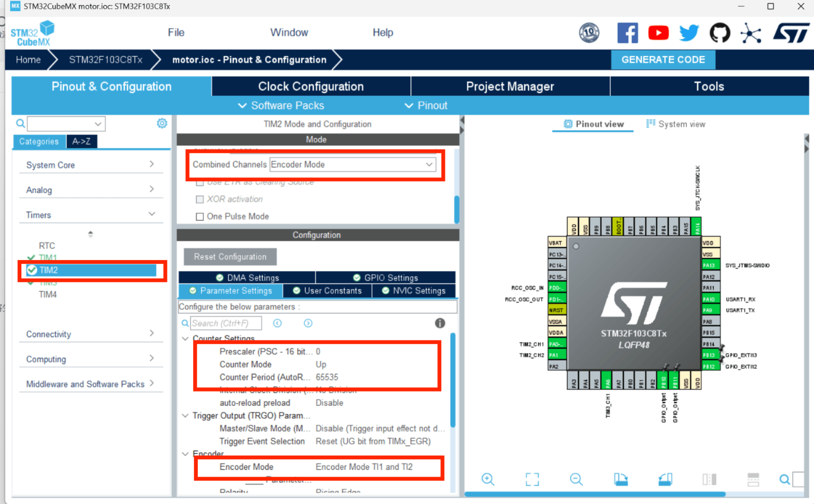This screenshot has width=814, height=504.
Task: Open the Pinout dropdown menu
Action: click(x=426, y=105)
